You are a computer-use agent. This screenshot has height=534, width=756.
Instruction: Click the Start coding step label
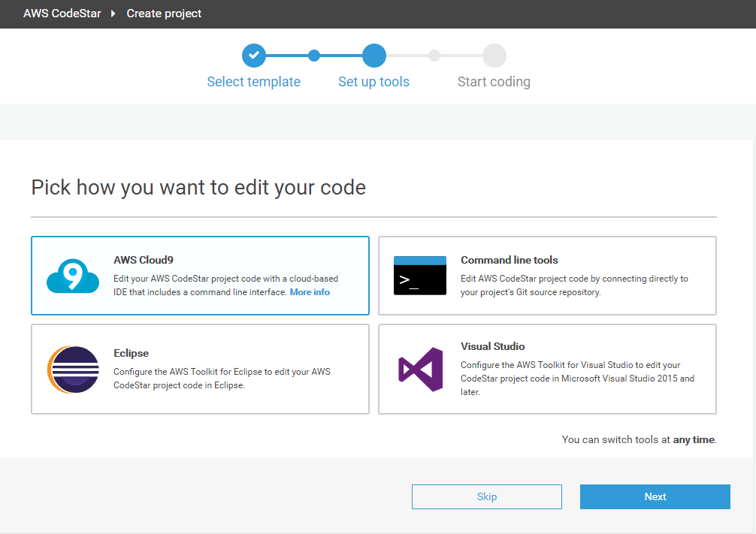pyautogui.click(x=494, y=82)
